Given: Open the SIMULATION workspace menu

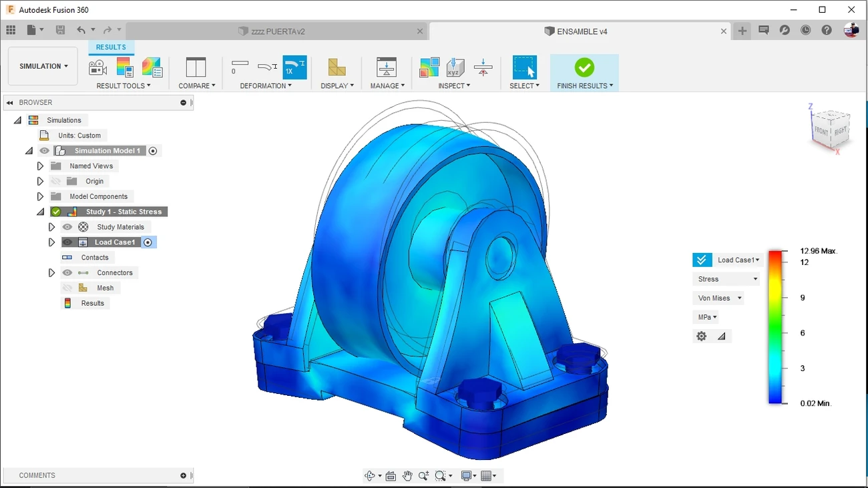Looking at the screenshot, I should [43, 66].
